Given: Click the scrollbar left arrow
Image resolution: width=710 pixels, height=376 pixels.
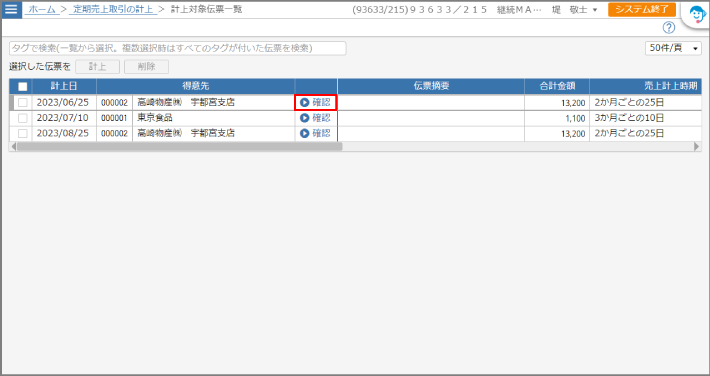Looking at the screenshot, I should [13, 147].
